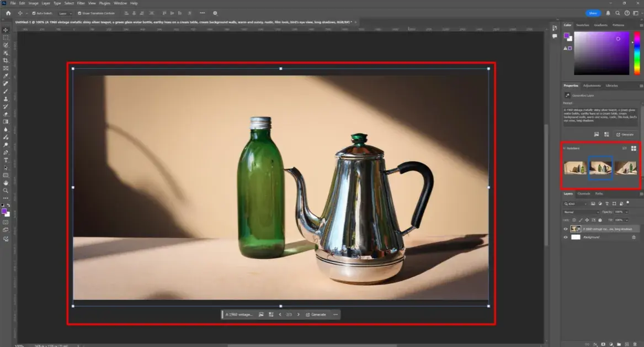Hide the Background layer via eye icon
644x347 pixels.
pyautogui.click(x=566, y=237)
